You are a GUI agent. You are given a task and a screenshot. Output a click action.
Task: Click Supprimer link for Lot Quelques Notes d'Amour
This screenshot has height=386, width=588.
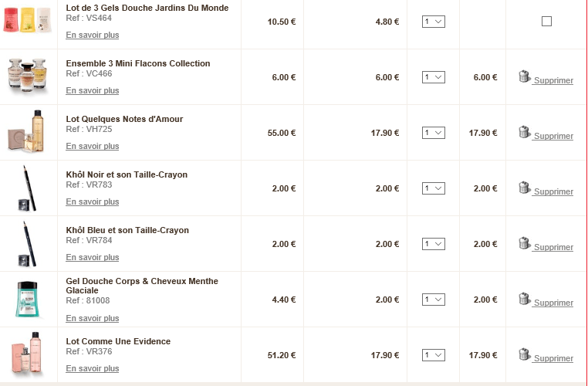(x=553, y=137)
